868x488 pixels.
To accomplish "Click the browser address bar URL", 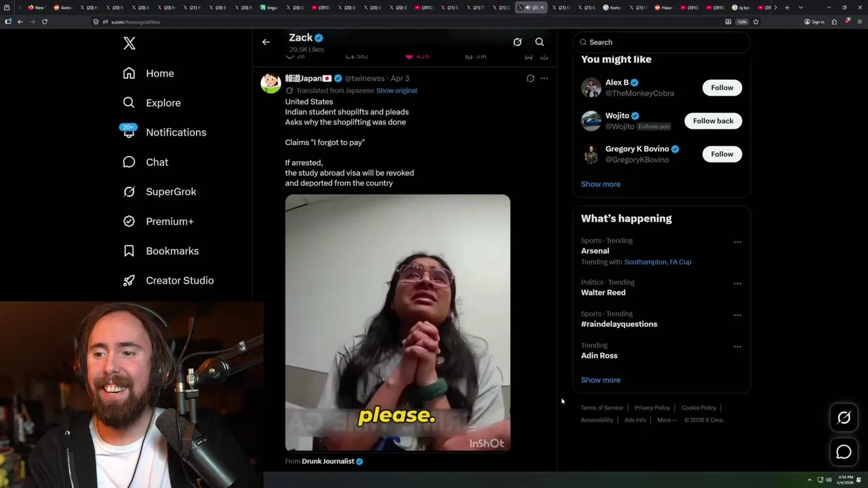I will [x=136, y=22].
